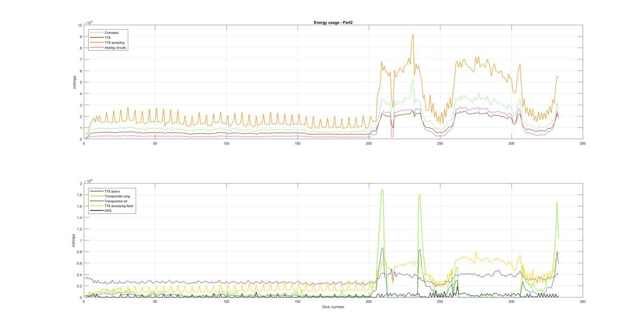This screenshot has width=644, height=334.
Task: Click y-axis tick label 0.6 on lower chart
Action: pyautogui.click(x=79, y=264)
